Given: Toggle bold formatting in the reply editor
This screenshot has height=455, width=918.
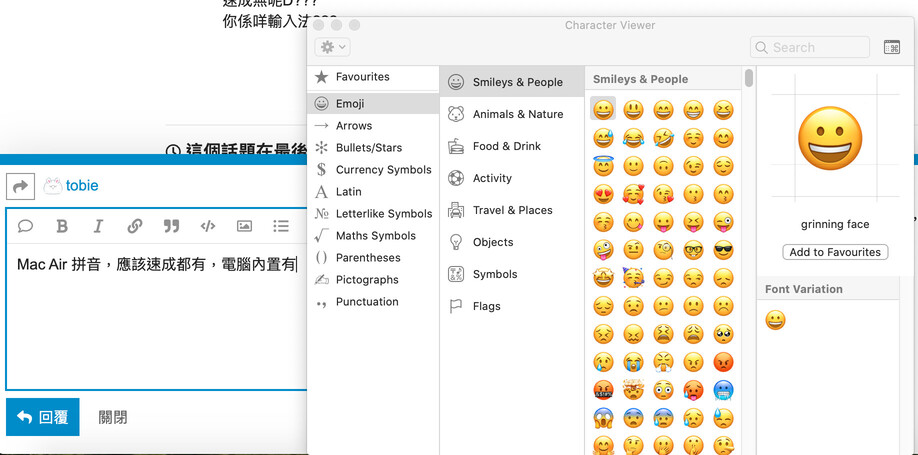Looking at the screenshot, I should click(61, 226).
